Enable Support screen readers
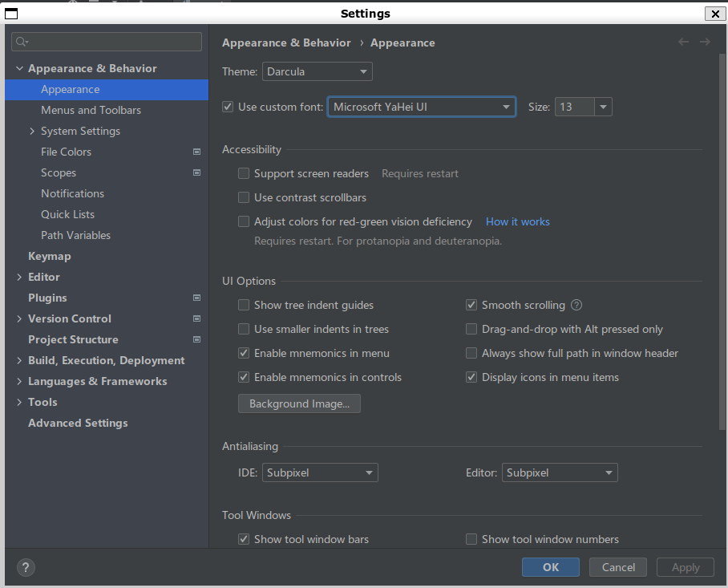728x588 pixels. click(x=243, y=173)
